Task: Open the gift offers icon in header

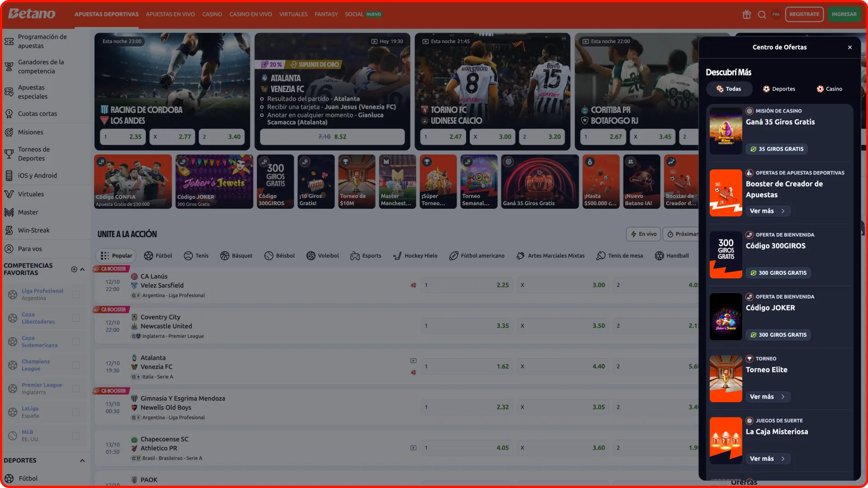Action: click(746, 14)
